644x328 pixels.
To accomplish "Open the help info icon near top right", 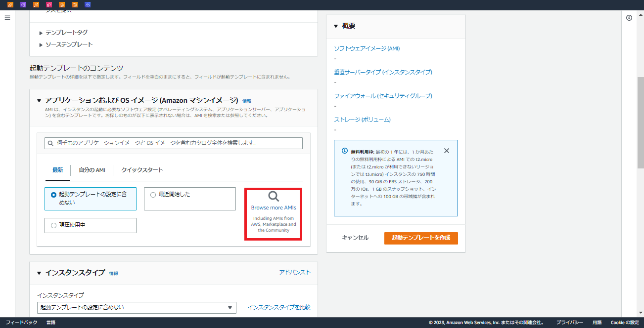I will tap(629, 17).
